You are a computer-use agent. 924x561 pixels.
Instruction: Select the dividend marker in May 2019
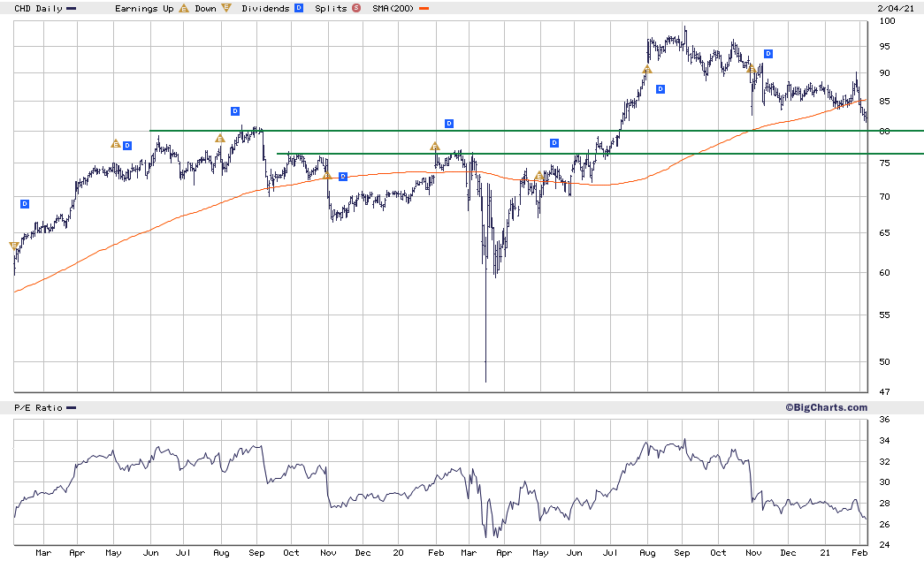tap(127, 146)
